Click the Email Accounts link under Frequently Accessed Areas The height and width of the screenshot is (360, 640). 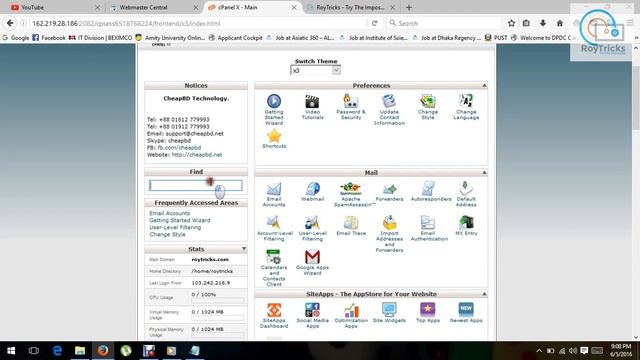coord(169,213)
